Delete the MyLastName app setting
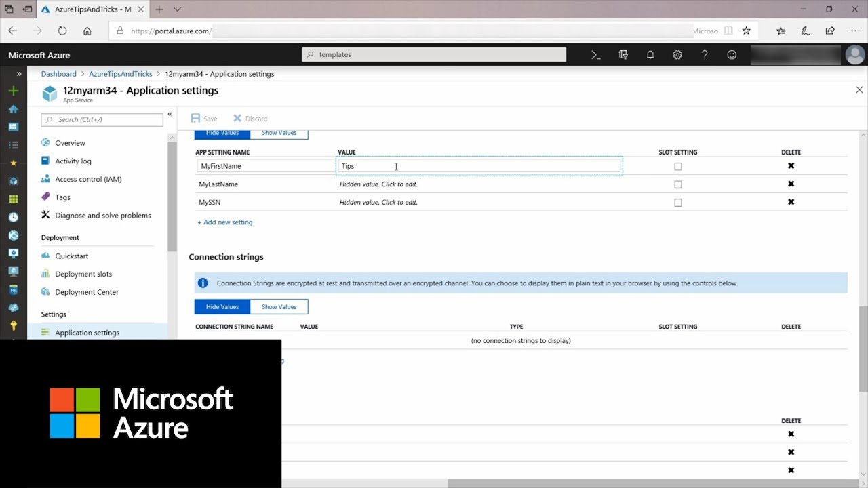 [x=791, y=184]
